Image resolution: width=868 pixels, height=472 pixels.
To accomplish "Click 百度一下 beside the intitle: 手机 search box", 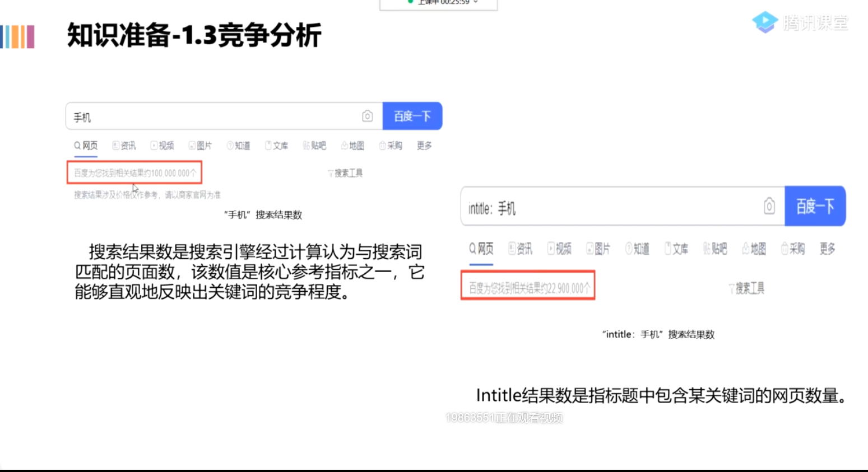I will (x=815, y=206).
